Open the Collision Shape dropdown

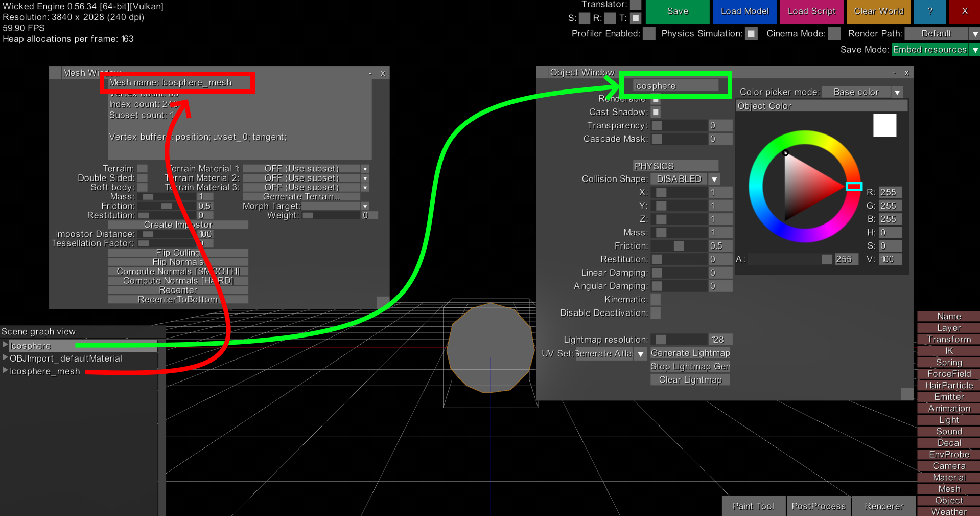pos(714,178)
